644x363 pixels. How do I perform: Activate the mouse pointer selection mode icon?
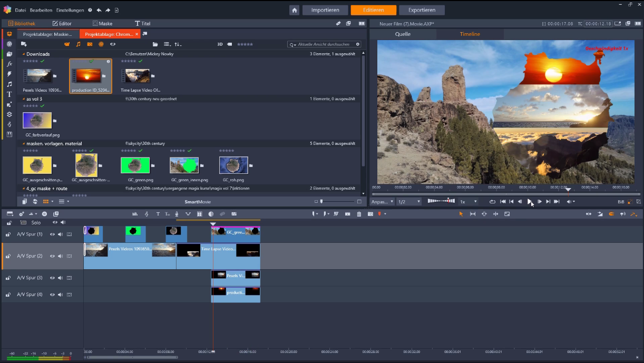[x=461, y=214]
